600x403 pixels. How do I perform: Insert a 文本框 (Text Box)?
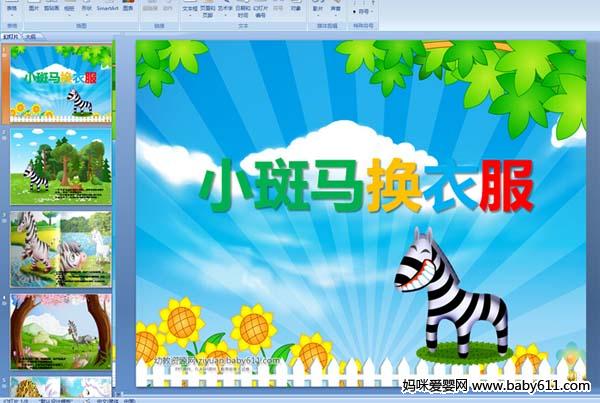point(190,10)
